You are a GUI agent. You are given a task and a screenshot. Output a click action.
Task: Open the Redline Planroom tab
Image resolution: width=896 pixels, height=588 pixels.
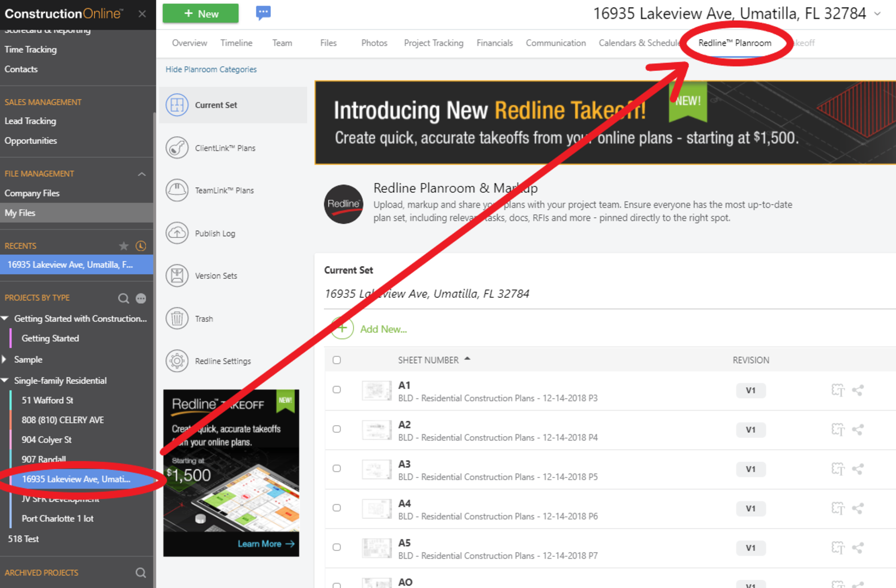[735, 43]
